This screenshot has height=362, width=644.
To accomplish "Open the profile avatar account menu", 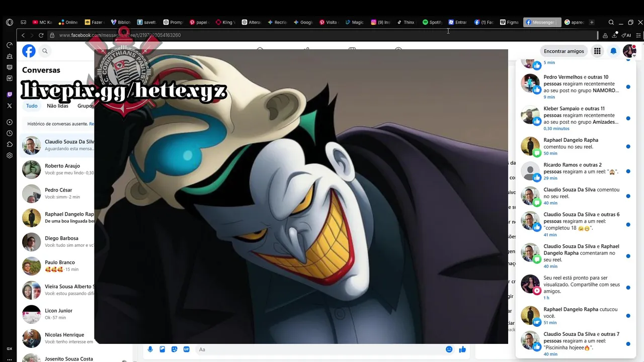I will tap(629, 51).
